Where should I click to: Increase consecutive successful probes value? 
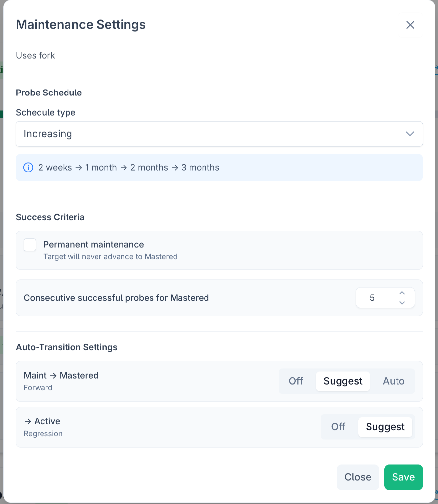click(x=402, y=293)
